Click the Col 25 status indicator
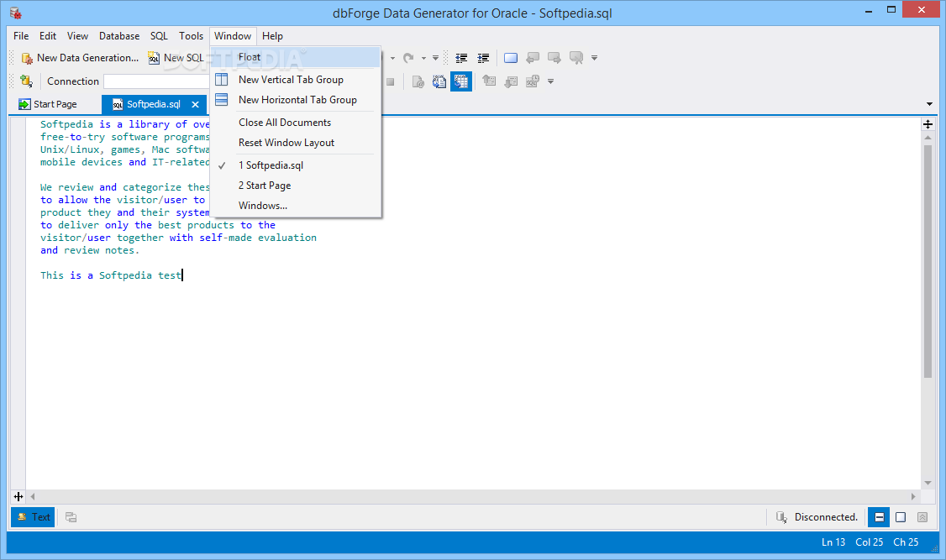 click(x=870, y=542)
